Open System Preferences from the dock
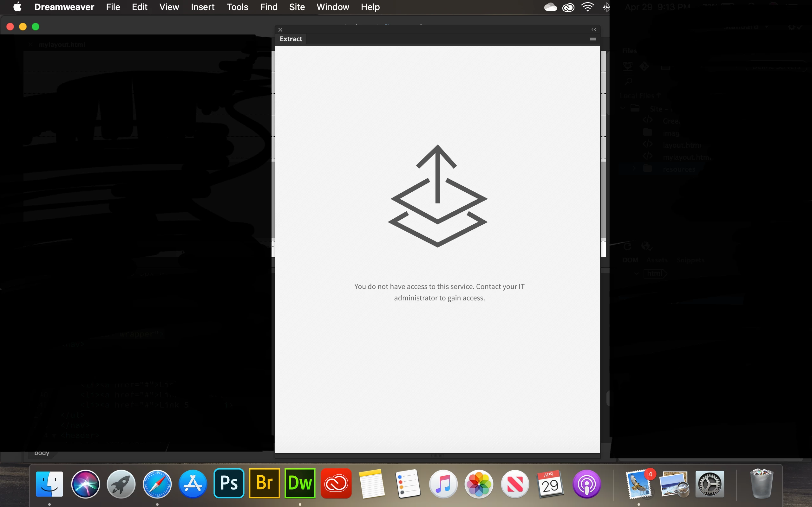This screenshot has width=812, height=507. pos(709,484)
